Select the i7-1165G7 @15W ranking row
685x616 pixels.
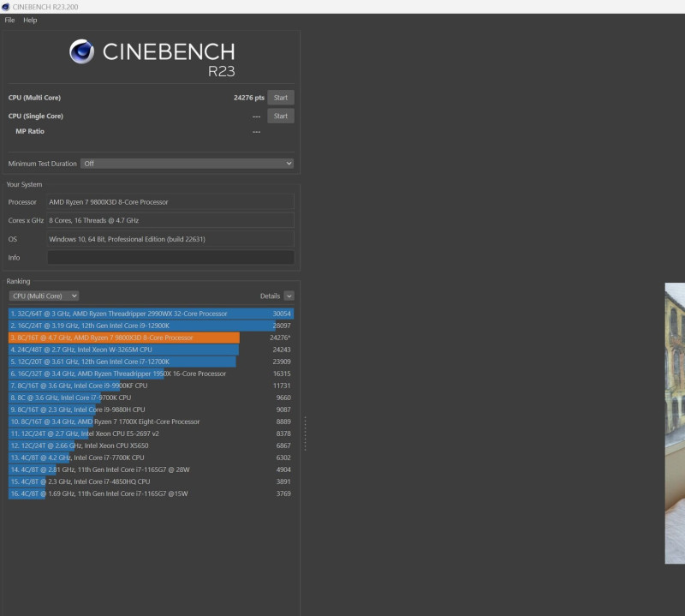pos(152,493)
